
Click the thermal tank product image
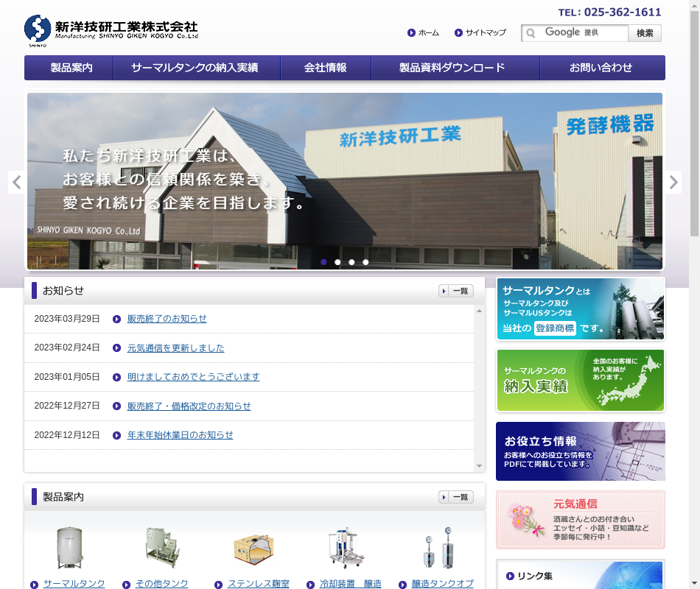coord(70,548)
